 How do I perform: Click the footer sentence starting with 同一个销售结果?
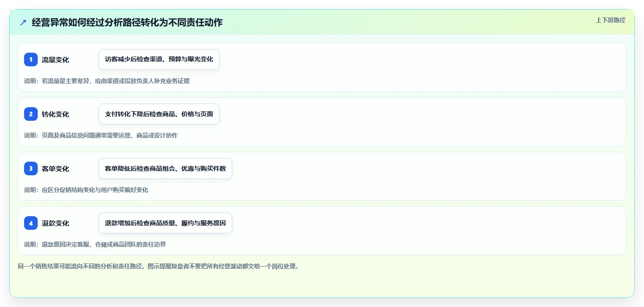point(158,266)
